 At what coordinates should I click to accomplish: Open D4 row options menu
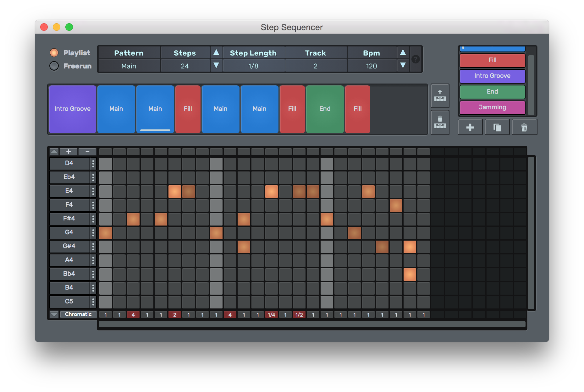point(93,163)
